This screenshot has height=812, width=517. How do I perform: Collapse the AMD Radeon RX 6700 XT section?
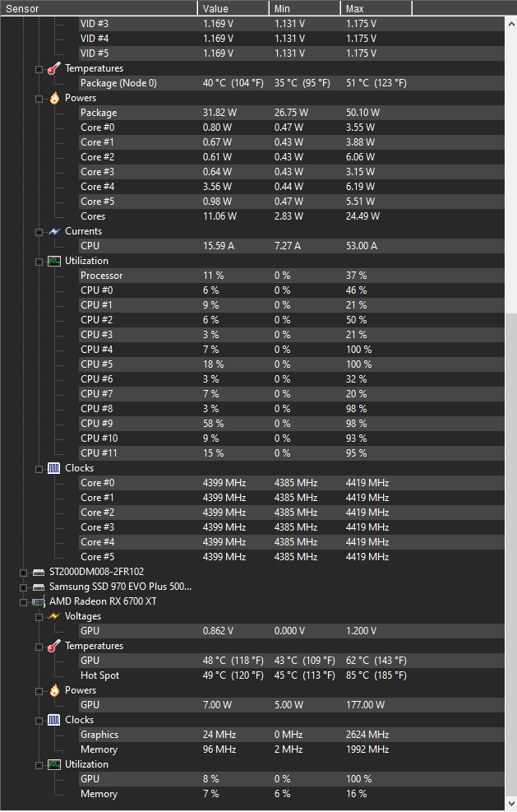click(23, 601)
